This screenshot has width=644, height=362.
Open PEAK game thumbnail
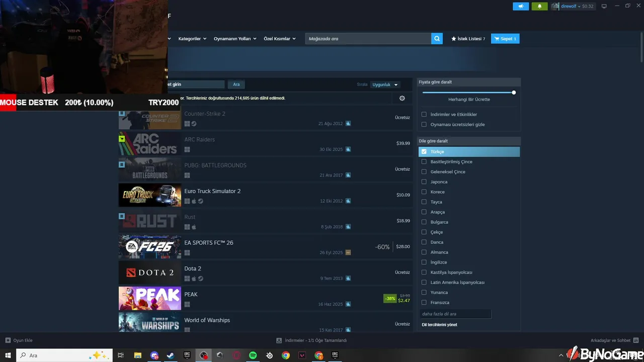[x=150, y=299]
